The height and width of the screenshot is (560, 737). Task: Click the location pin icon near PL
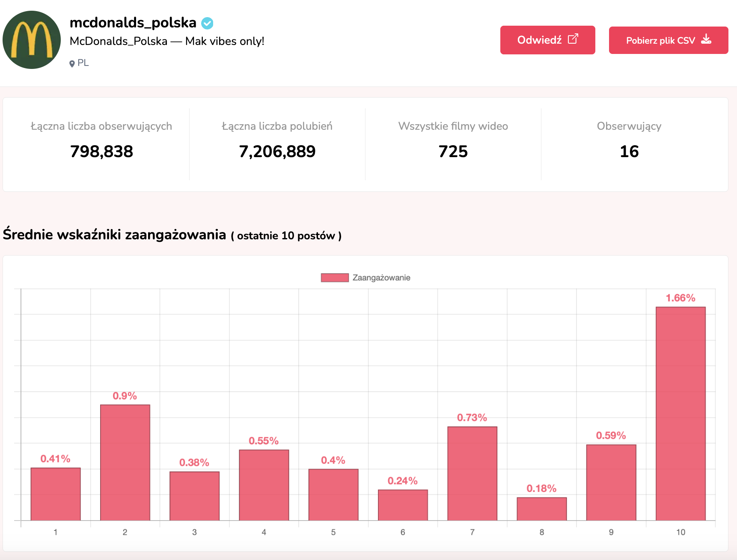pos(72,64)
